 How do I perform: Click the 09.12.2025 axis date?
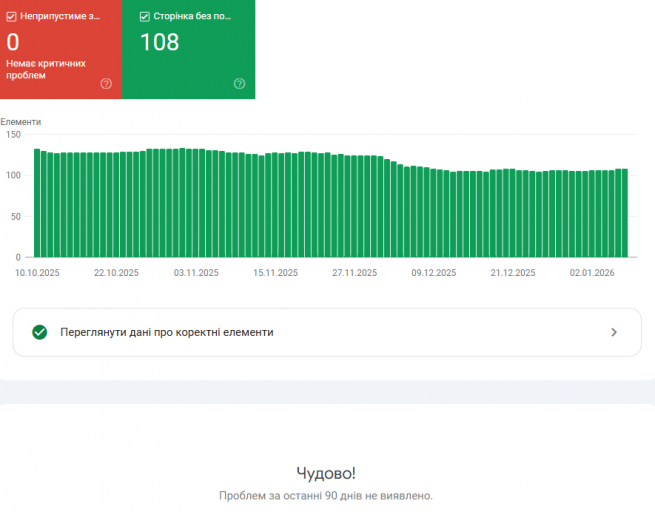pos(434,273)
